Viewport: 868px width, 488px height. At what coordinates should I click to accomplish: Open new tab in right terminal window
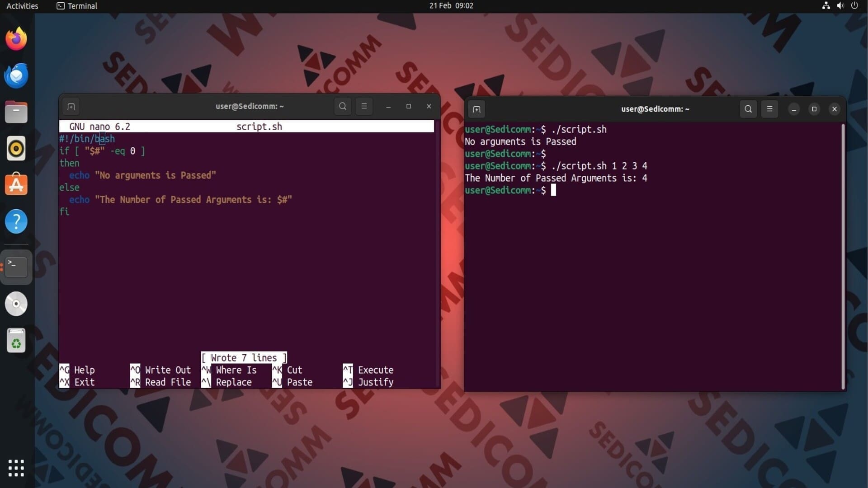click(476, 109)
